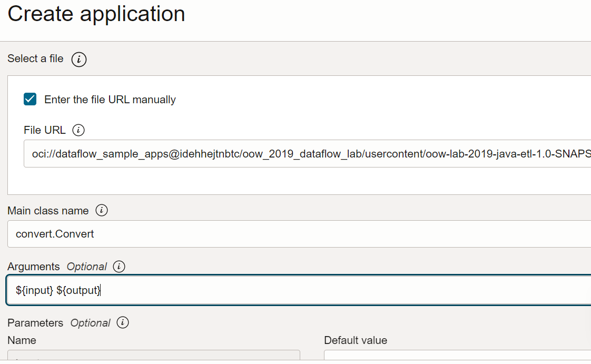Open the info tooltip for "Select a file"
591x364 pixels.
point(78,59)
